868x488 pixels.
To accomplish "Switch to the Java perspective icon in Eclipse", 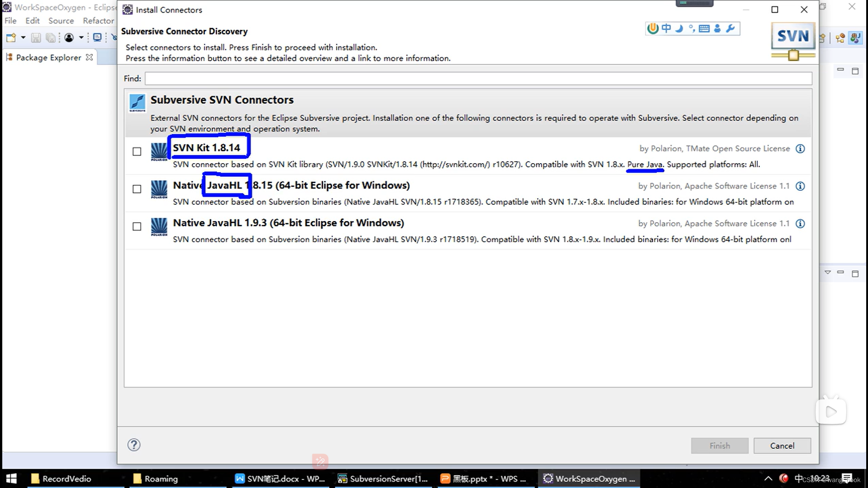I will [855, 38].
